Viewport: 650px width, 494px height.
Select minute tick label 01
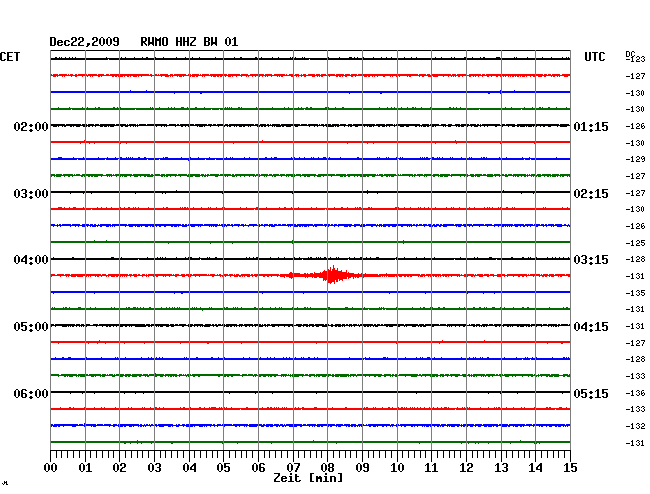coord(85,467)
